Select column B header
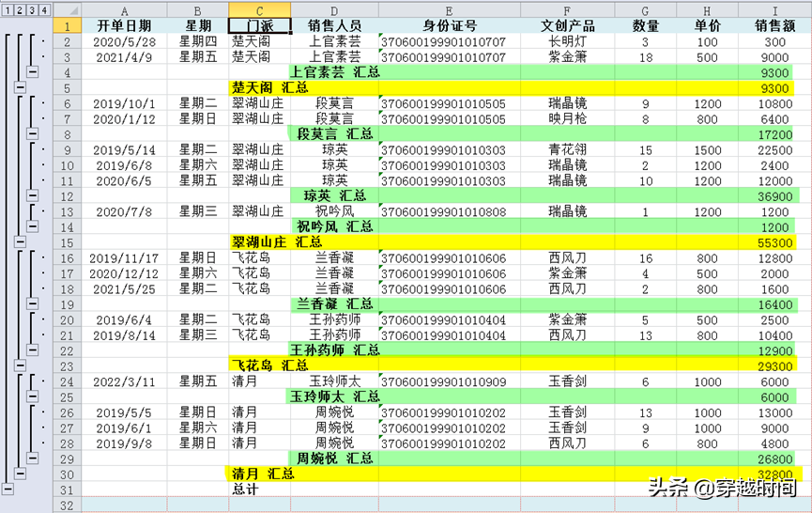 tap(198, 9)
